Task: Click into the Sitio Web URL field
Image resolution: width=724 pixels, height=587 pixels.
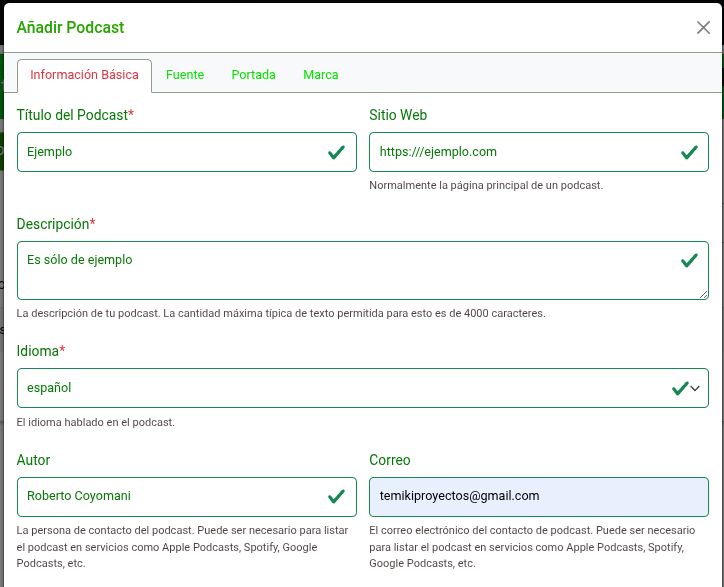Action: tap(520, 152)
